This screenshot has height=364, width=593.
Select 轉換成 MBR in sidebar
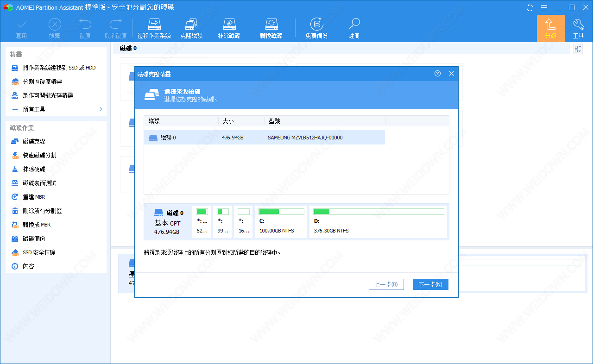click(x=31, y=225)
